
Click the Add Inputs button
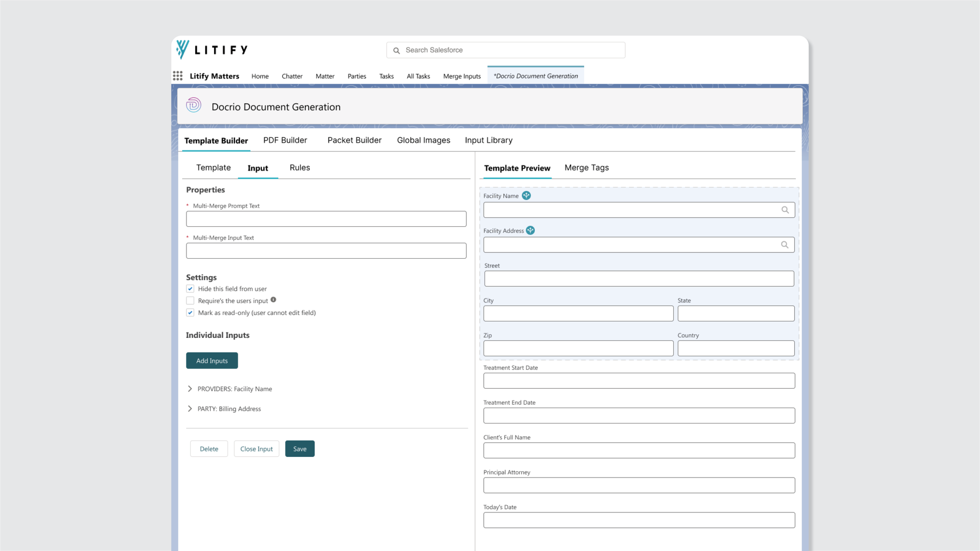pos(212,361)
